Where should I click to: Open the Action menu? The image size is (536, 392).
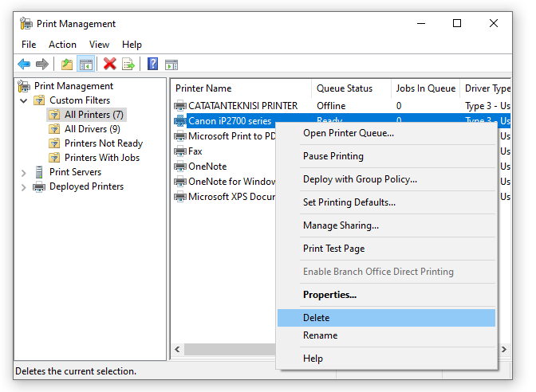coord(62,45)
